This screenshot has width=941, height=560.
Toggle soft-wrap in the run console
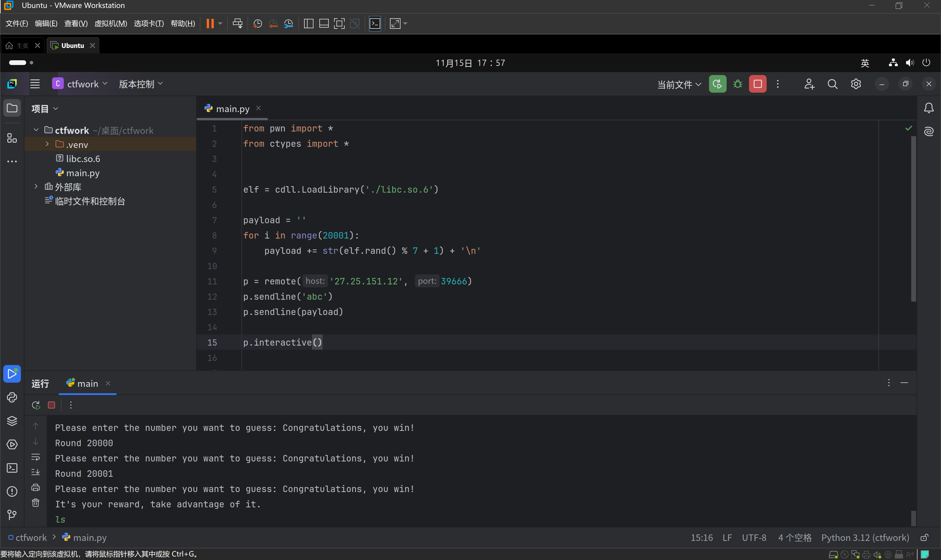pos(36,457)
